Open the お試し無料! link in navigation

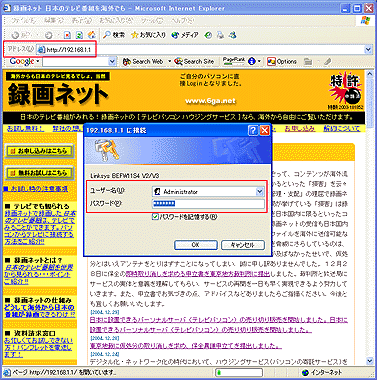tap(25, 128)
